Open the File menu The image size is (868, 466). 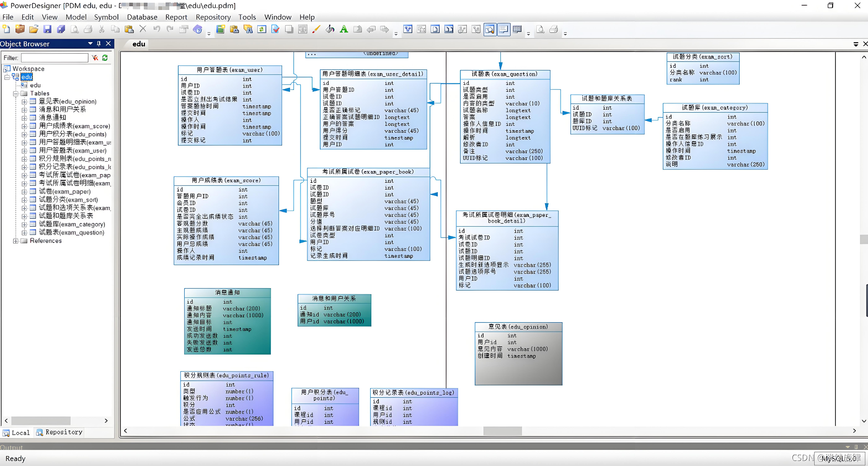tap(8, 17)
